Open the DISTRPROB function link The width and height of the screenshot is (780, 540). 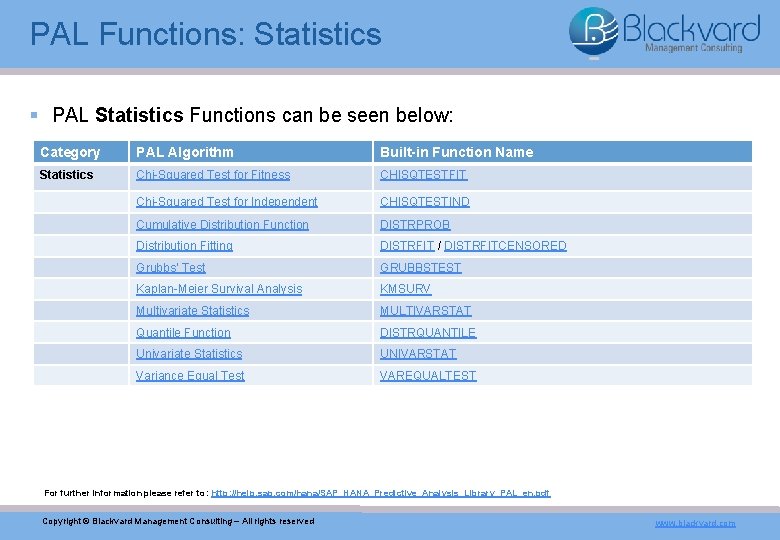pos(415,225)
